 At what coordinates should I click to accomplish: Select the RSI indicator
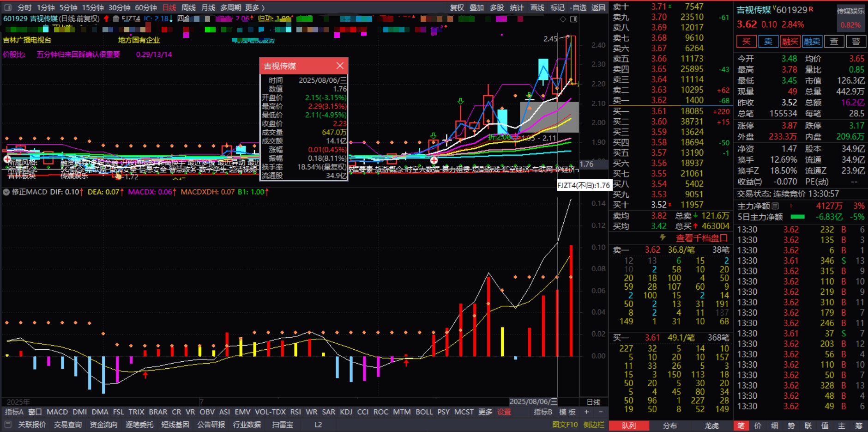[295, 412]
